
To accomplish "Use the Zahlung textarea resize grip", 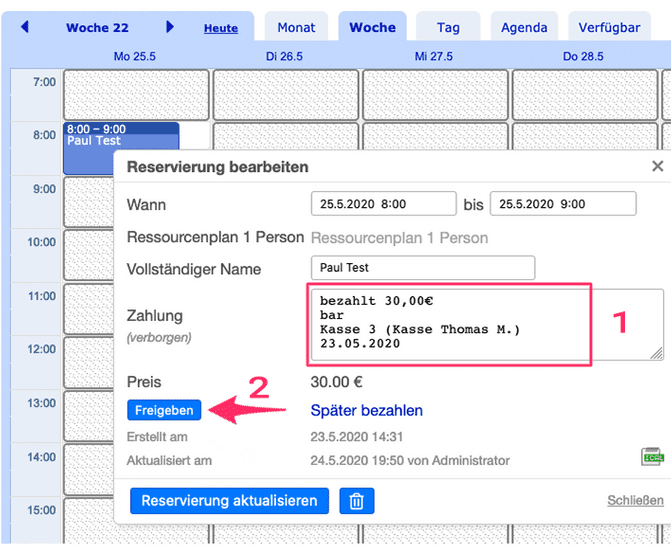I will click(x=656, y=353).
